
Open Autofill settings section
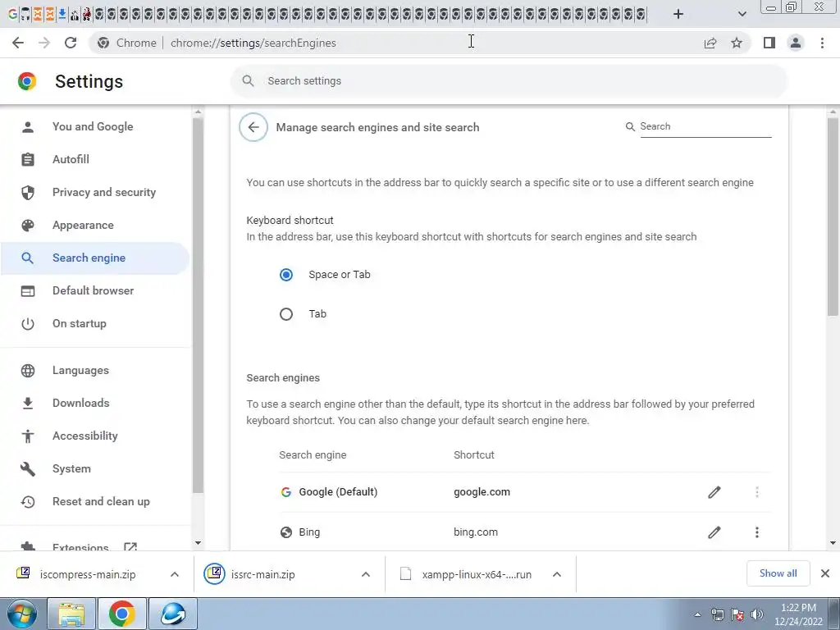[x=71, y=160]
